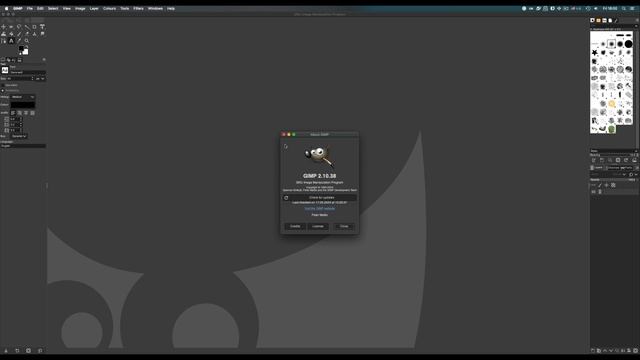
Task: Click the left justify text icon
Action: coord(13,113)
